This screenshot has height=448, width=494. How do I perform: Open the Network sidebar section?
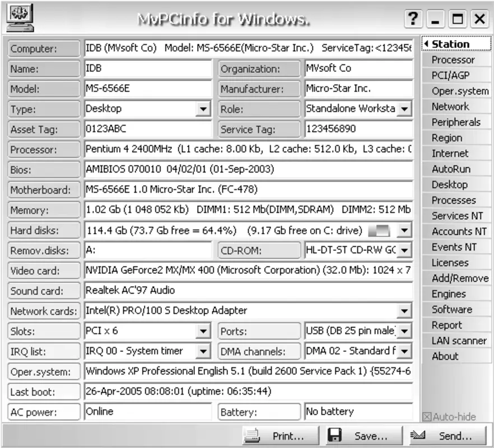point(456,106)
